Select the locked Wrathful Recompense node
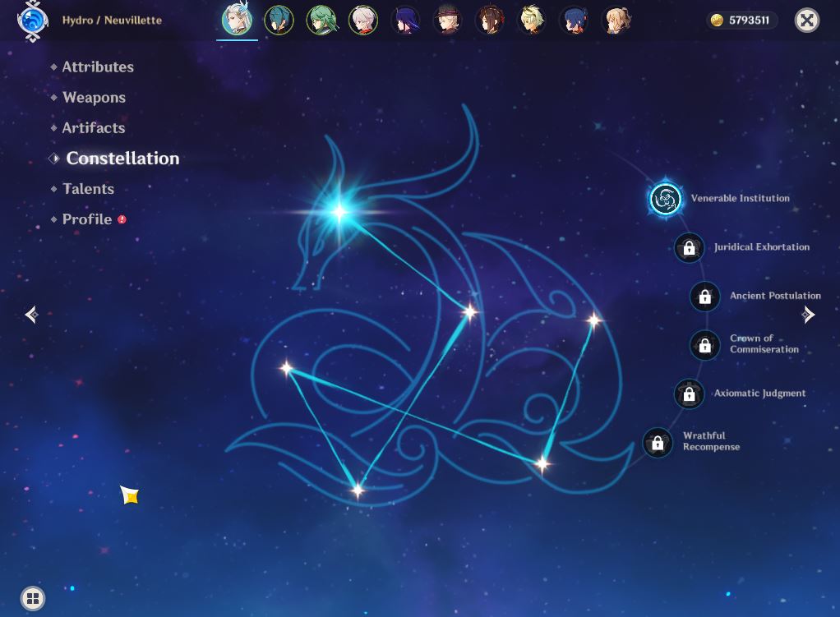The width and height of the screenshot is (840, 617). [x=658, y=442]
